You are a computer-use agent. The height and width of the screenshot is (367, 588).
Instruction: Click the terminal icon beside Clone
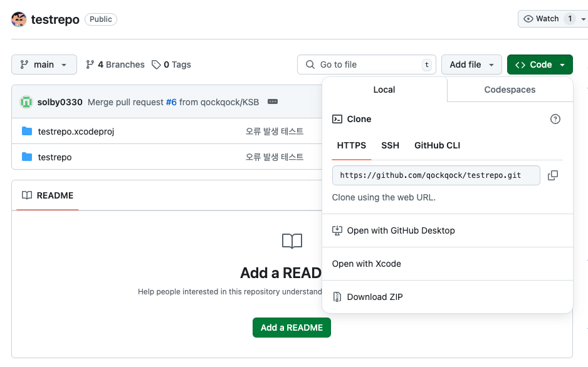[x=337, y=119]
